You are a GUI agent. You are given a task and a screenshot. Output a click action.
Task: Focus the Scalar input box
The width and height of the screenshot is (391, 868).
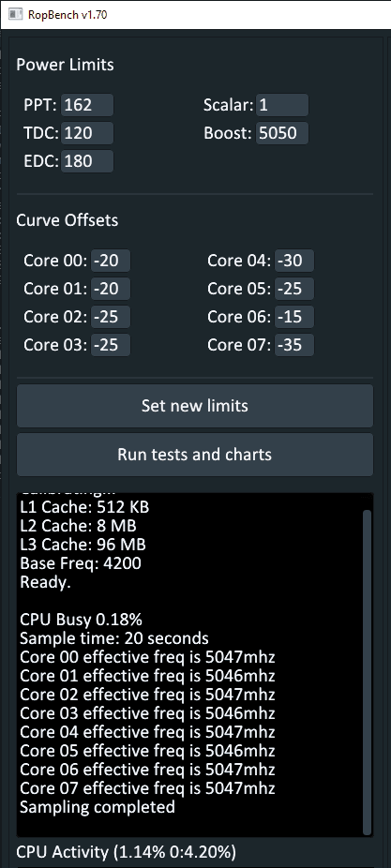click(282, 105)
